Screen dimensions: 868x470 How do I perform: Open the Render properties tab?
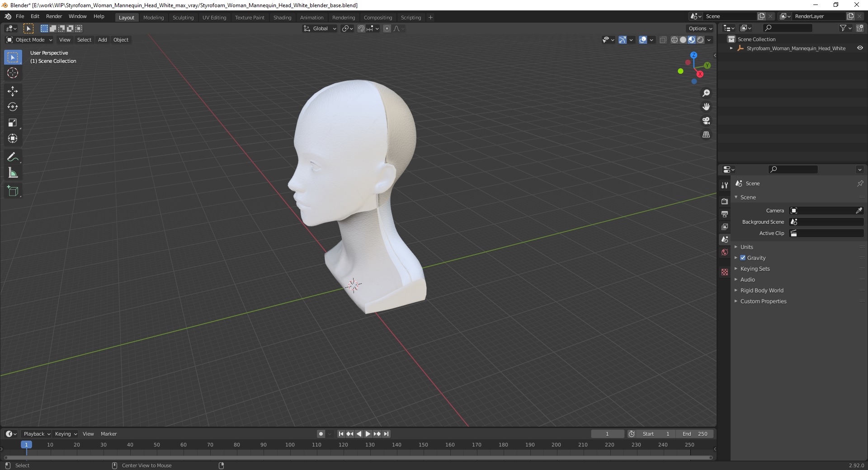coord(725,201)
